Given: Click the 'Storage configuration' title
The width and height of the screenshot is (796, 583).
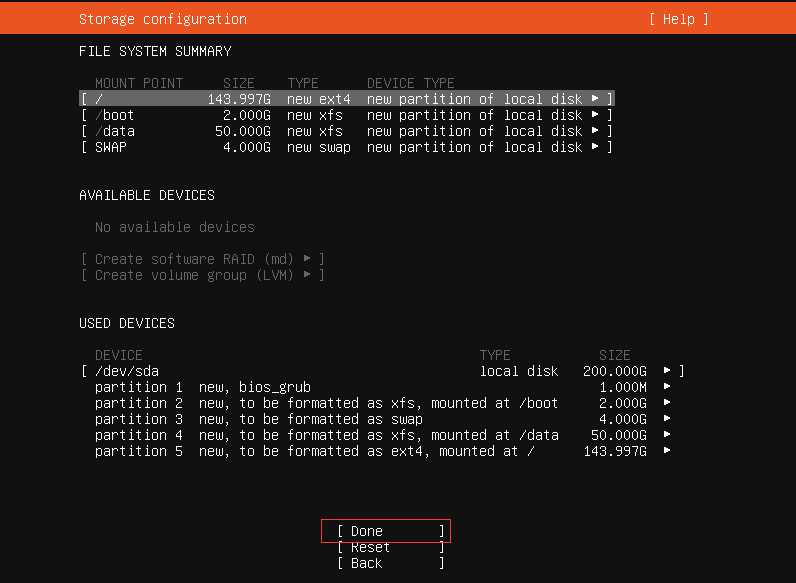Looking at the screenshot, I should click(x=163, y=19).
